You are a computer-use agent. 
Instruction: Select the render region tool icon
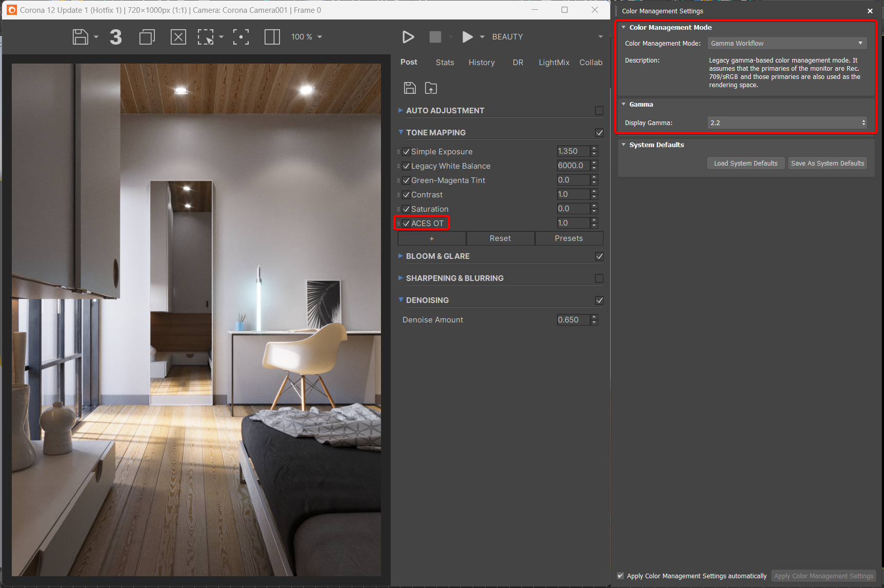(206, 37)
